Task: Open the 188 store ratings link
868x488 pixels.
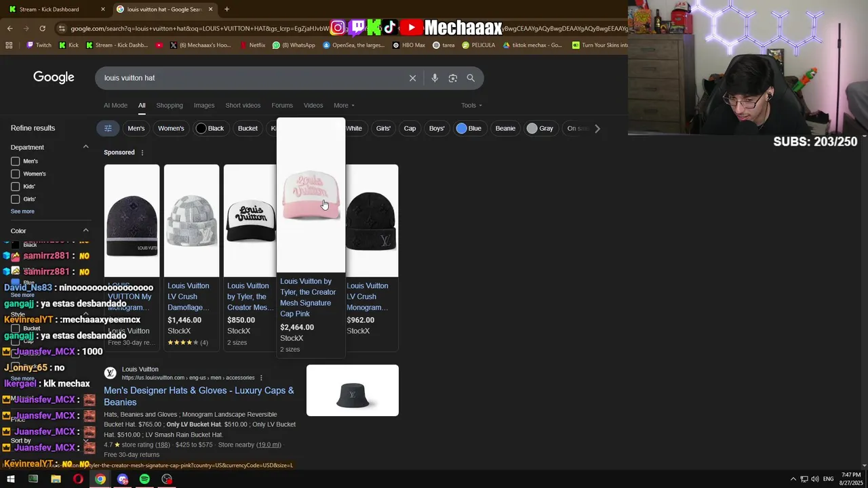Action: pyautogui.click(x=163, y=445)
